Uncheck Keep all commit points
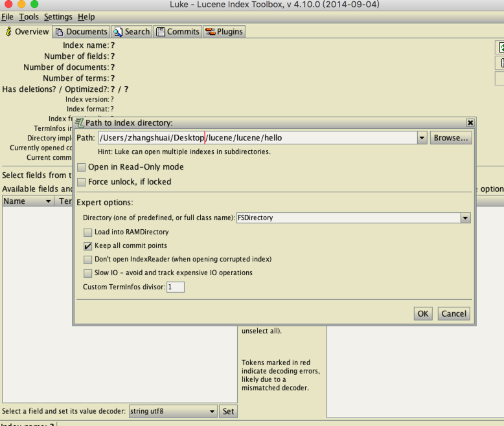Image resolution: width=504 pixels, height=426 pixels. pos(87,246)
